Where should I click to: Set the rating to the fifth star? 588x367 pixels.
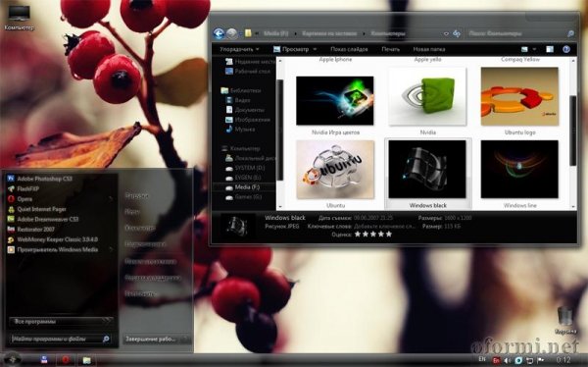point(389,234)
